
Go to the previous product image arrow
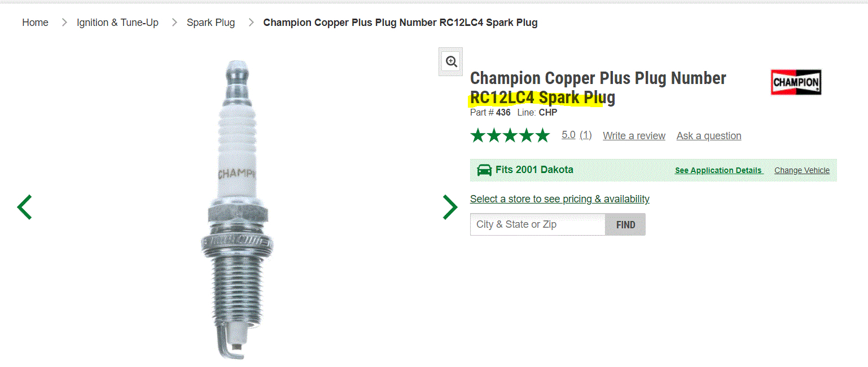pyautogui.click(x=25, y=207)
